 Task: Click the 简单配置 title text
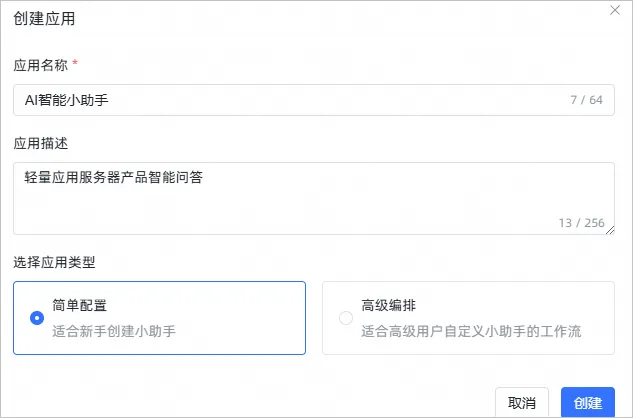pos(81,307)
